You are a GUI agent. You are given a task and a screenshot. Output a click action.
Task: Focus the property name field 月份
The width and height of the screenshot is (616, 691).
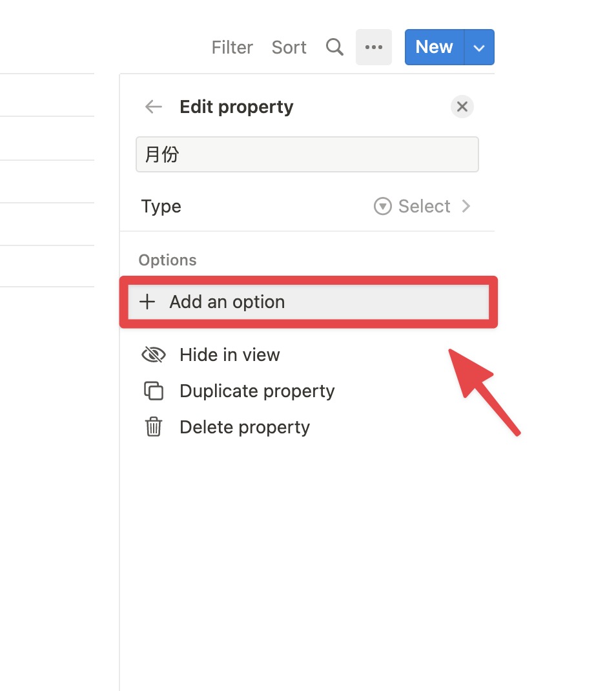[307, 154]
